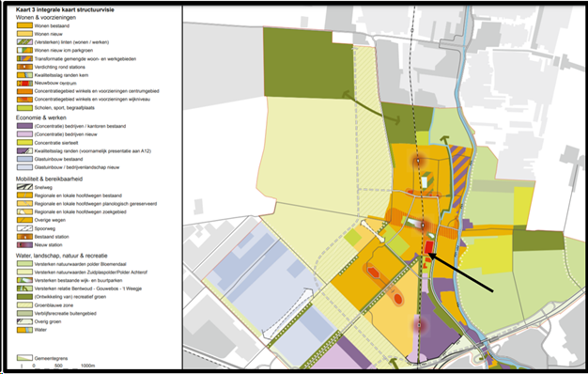Select the 'polder Bloemendaal' green swatch
The height and width of the screenshot is (374, 588).
coord(24,264)
